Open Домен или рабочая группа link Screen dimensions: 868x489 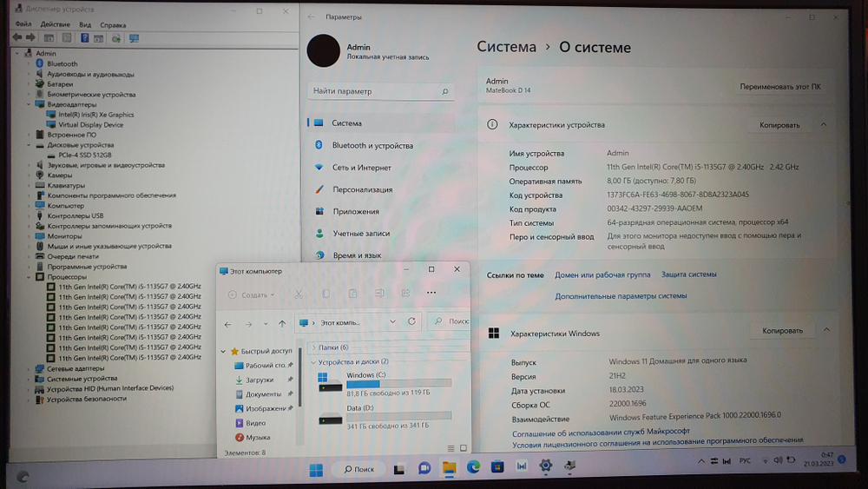602,274
